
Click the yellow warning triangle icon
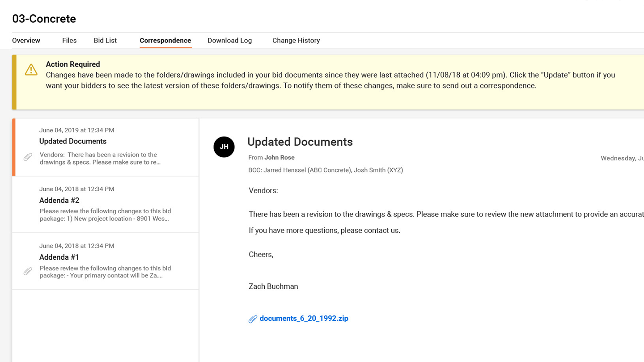point(31,70)
